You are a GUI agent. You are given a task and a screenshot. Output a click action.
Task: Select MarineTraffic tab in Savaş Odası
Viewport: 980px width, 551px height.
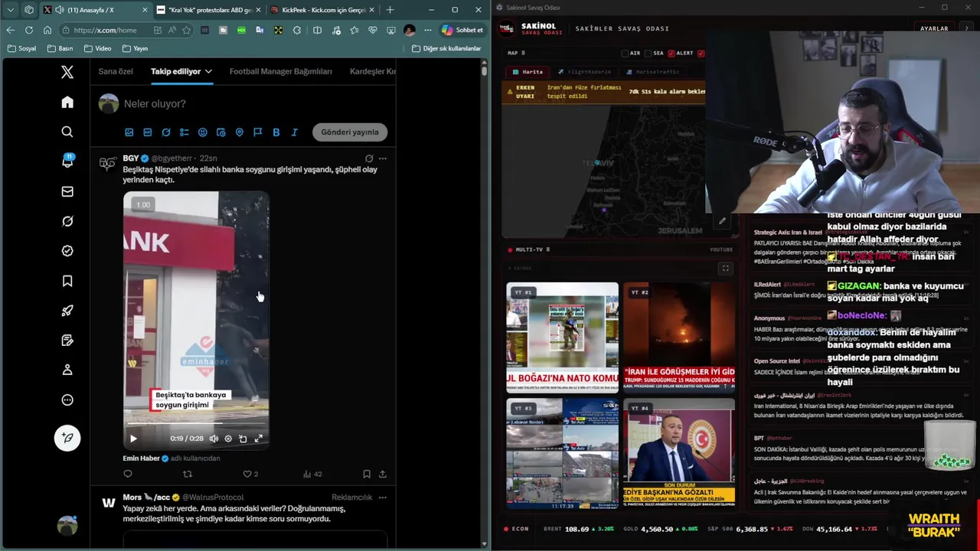[652, 72]
